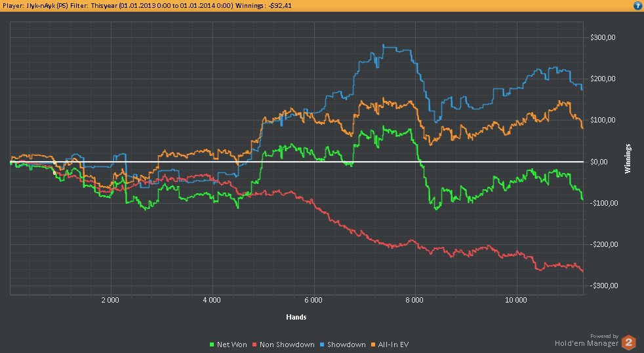The height and width of the screenshot is (353, 644).
Task: Click the Hands axis title
Action: point(296,317)
